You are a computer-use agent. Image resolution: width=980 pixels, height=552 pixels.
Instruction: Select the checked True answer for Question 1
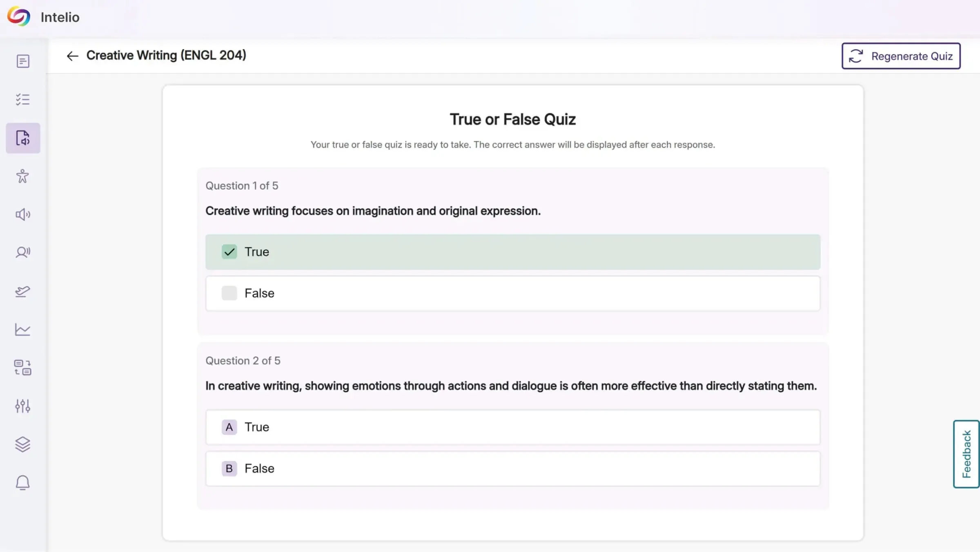click(x=512, y=252)
